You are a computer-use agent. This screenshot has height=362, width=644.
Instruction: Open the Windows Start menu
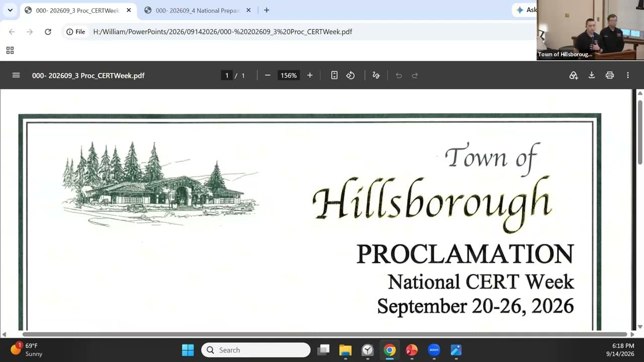188,350
